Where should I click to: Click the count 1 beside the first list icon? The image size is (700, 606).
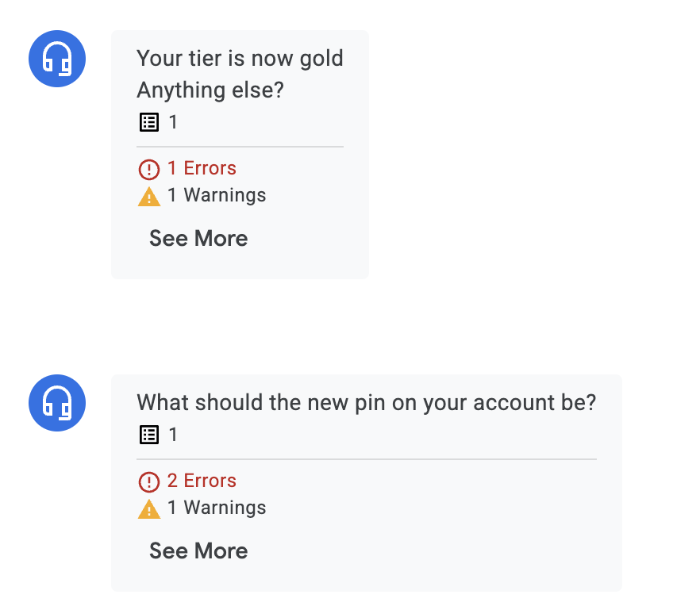click(173, 122)
